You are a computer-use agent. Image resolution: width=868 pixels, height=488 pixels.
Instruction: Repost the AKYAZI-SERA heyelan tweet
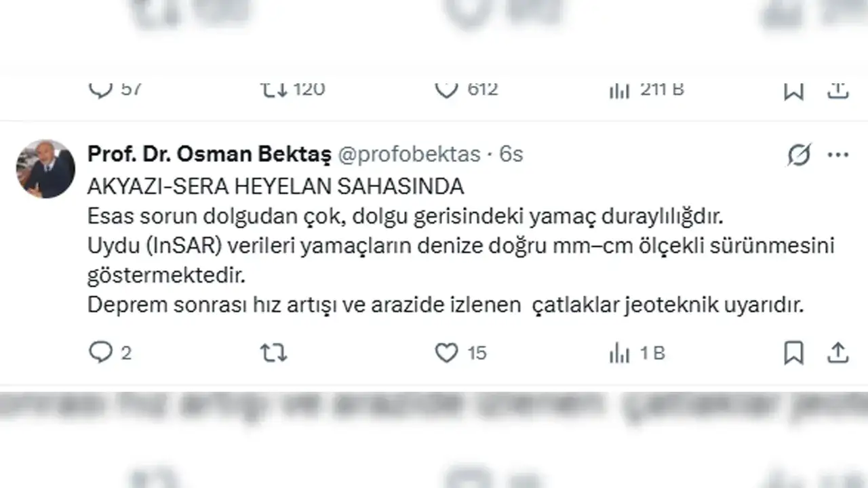[273, 352]
